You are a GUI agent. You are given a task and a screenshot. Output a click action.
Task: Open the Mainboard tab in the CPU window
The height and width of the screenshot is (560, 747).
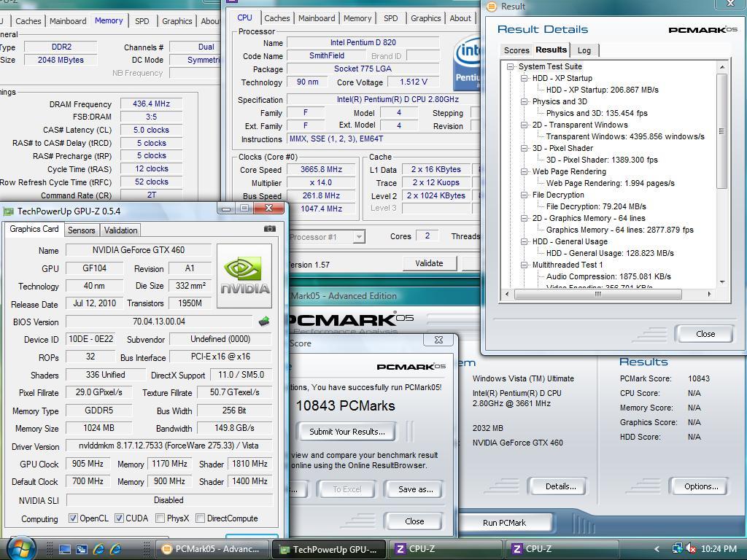[x=317, y=18]
